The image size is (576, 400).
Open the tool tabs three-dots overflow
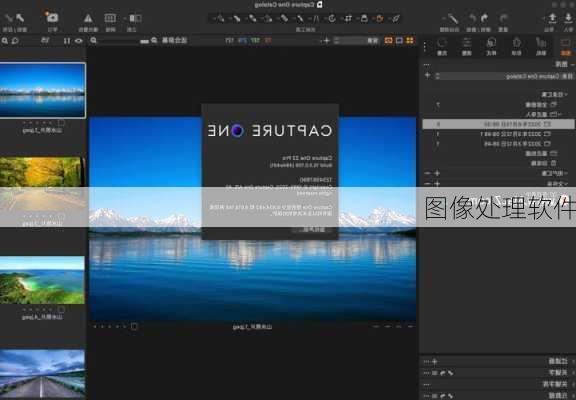pos(425,47)
